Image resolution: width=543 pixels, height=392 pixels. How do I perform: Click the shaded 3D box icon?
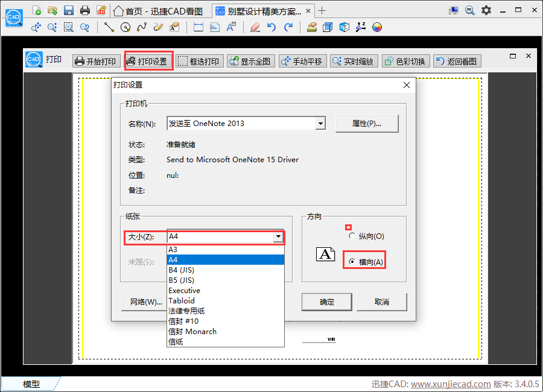click(345, 27)
